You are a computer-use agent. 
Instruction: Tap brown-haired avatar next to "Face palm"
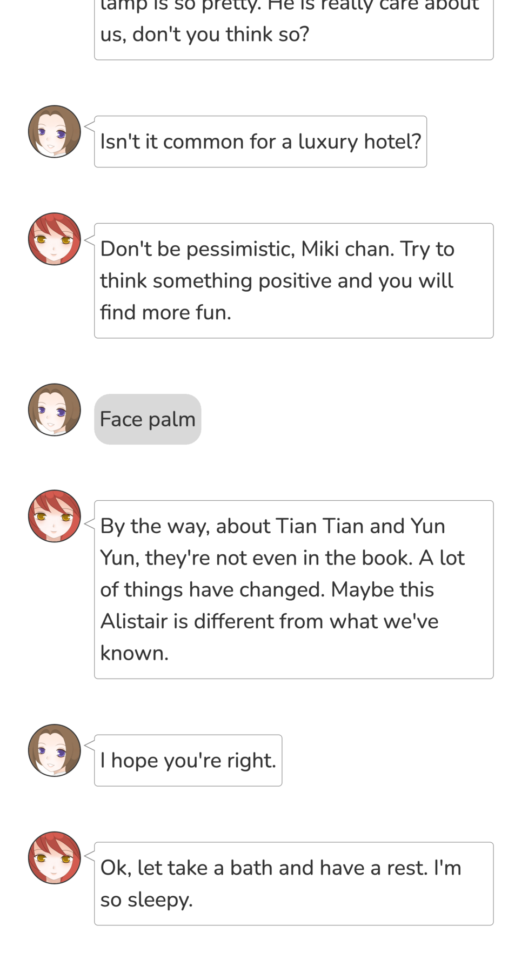tap(55, 410)
